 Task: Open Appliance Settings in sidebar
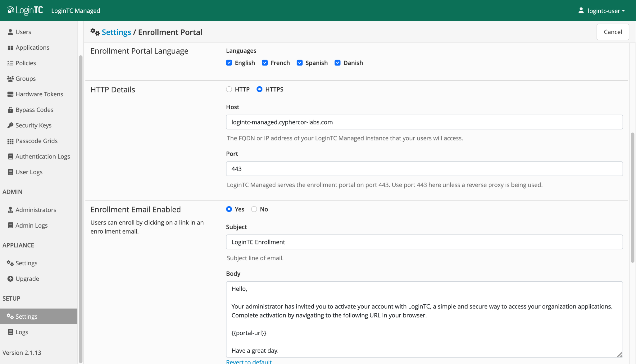[x=26, y=263]
